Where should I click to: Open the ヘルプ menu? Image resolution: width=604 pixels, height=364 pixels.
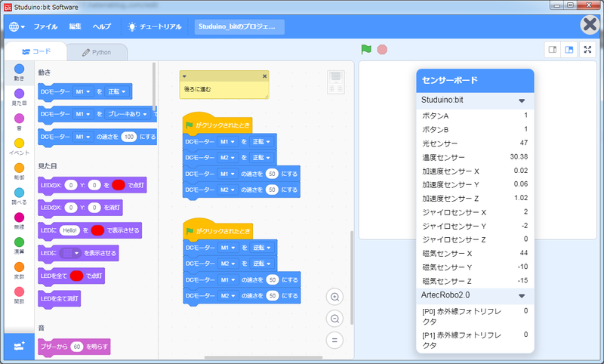(x=102, y=26)
